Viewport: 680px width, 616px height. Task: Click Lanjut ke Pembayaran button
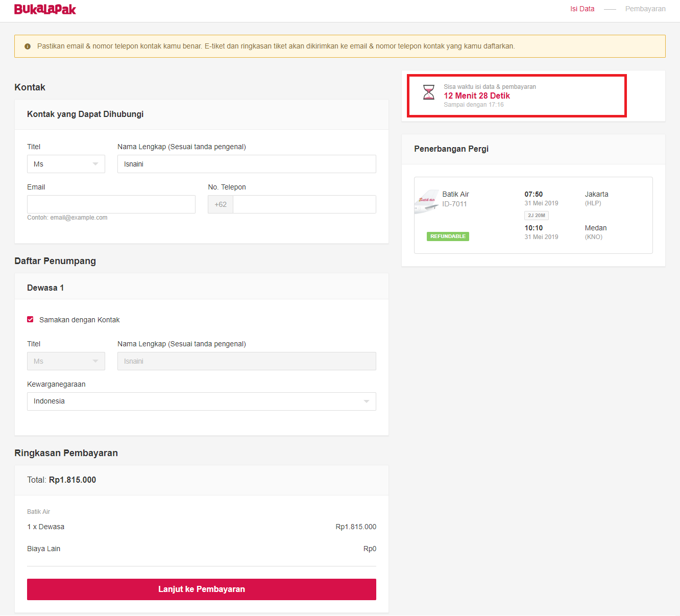[x=202, y=589]
